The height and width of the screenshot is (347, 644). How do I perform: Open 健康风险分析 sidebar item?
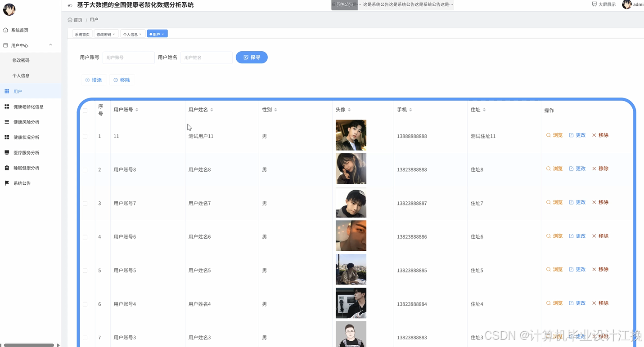[26, 122]
